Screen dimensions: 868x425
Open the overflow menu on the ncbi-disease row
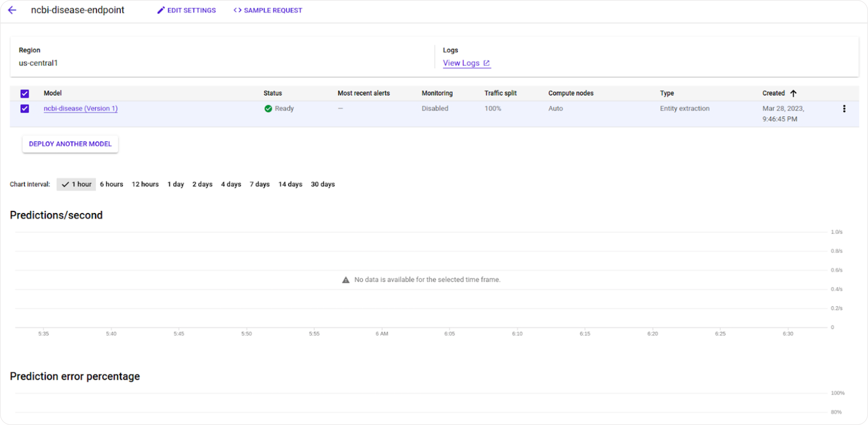pos(844,109)
